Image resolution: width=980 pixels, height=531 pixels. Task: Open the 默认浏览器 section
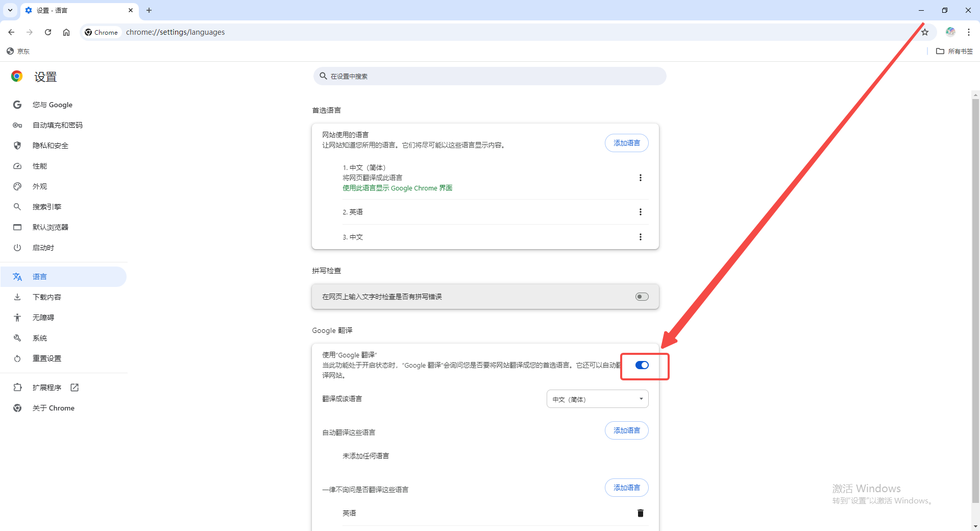(64, 227)
